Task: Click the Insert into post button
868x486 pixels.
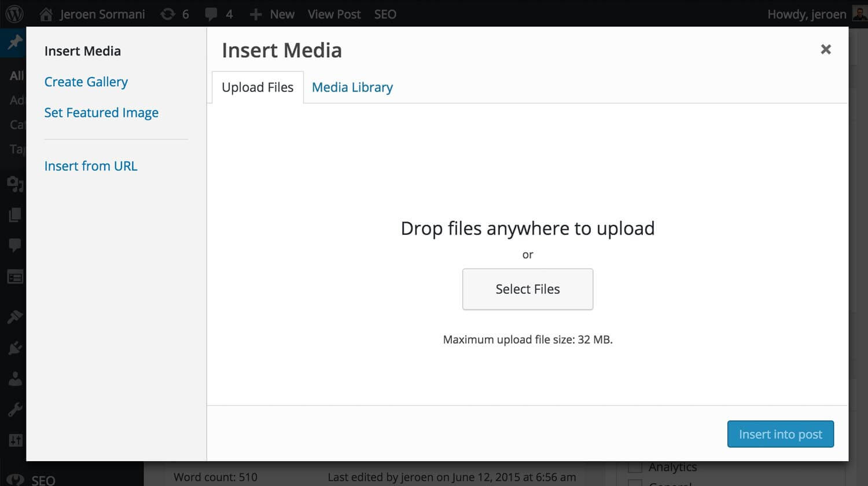Action: pyautogui.click(x=780, y=434)
